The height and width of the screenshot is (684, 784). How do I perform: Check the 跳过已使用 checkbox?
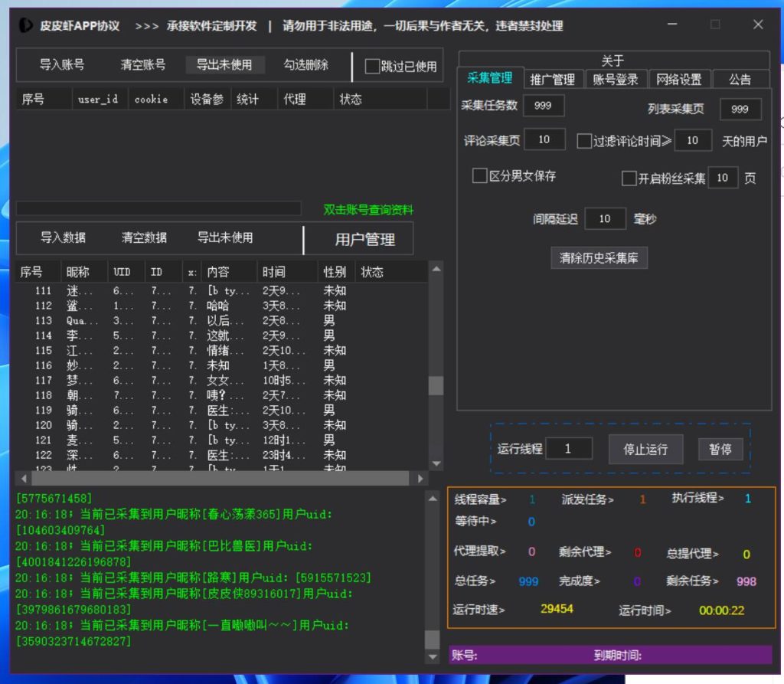click(372, 67)
